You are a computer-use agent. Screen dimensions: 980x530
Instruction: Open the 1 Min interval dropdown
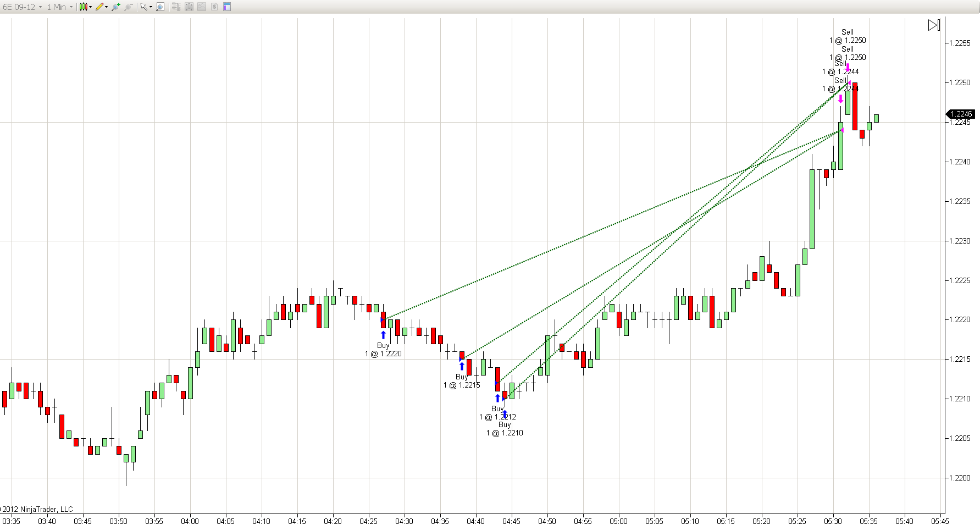(x=59, y=7)
